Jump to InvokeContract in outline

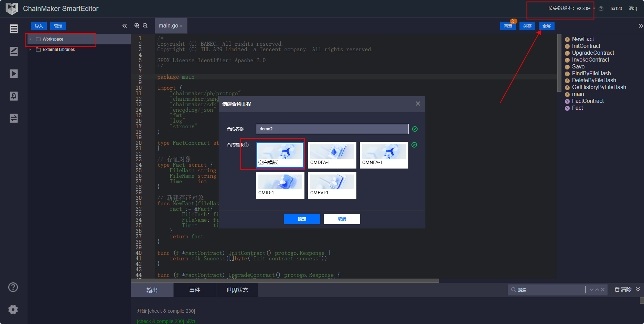click(x=590, y=60)
